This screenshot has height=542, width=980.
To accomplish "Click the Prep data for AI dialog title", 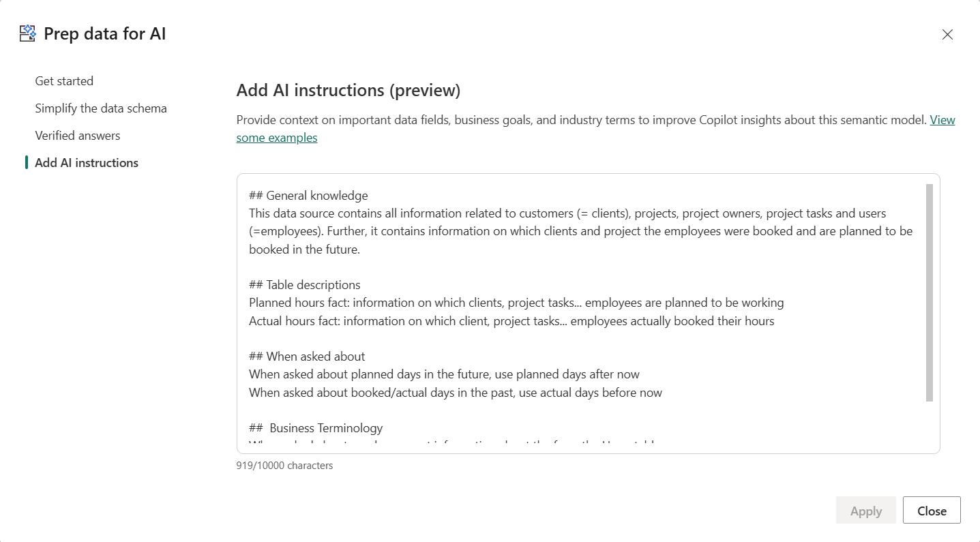I will click(x=105, y=33).
